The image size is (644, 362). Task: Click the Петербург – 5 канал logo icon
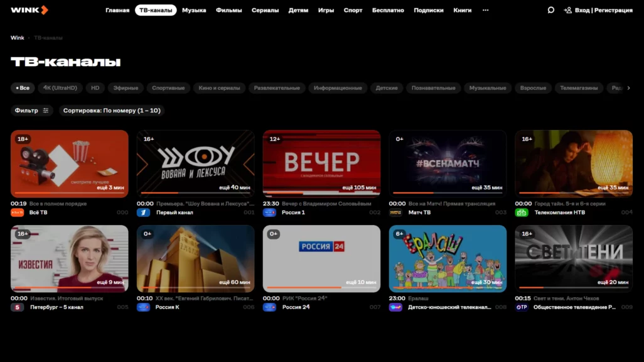click(x=17, y=307)
